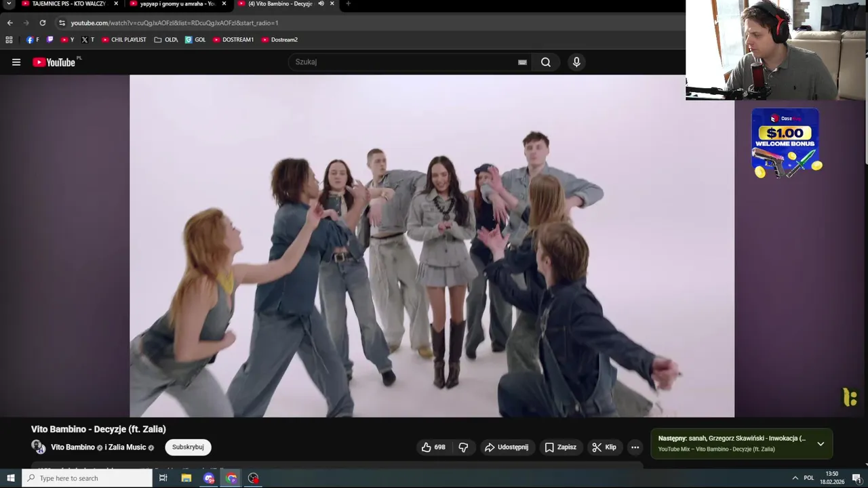Click the Type here to search box
868x488 pixels.
pos(87,479)
